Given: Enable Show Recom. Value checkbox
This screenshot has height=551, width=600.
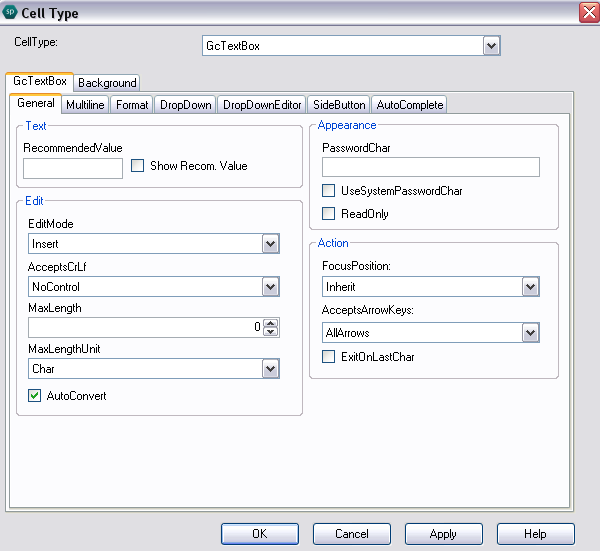Looking at the screenshot, I should [137, 166].
